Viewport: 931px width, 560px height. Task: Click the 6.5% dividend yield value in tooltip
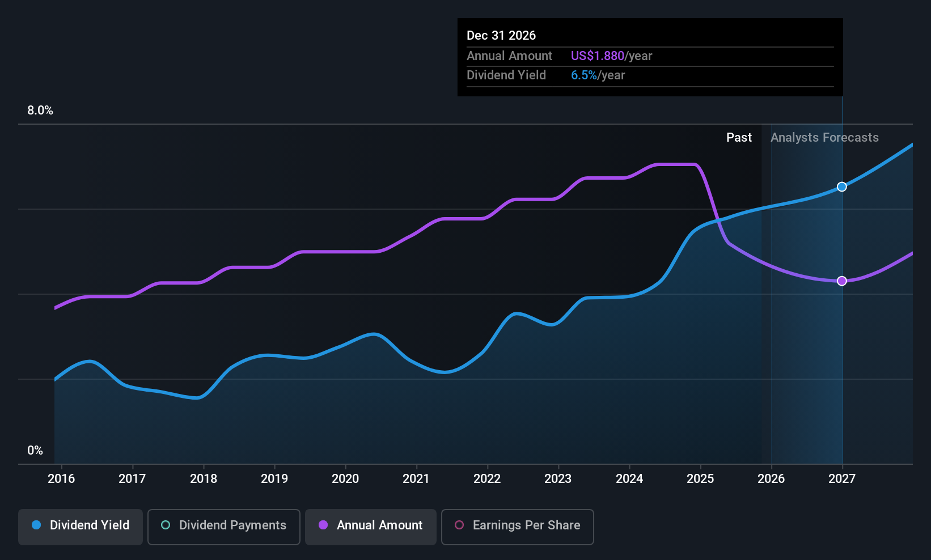pos(584,75)
